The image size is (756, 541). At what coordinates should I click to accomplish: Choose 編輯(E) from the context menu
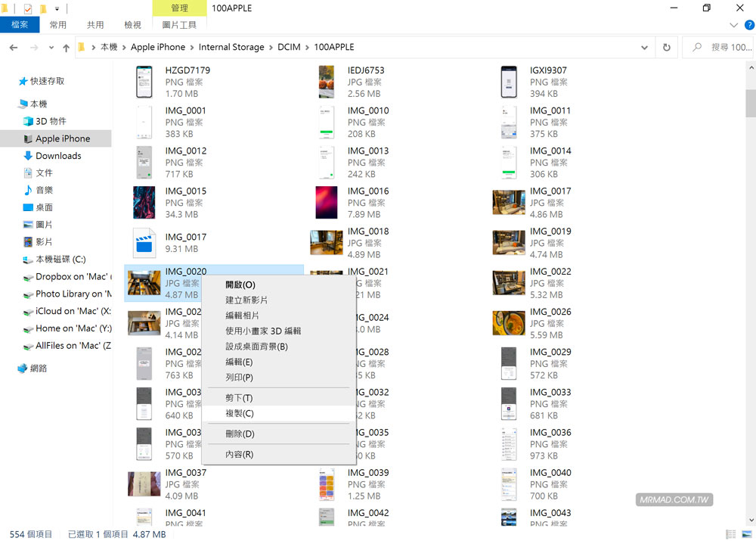277,362
